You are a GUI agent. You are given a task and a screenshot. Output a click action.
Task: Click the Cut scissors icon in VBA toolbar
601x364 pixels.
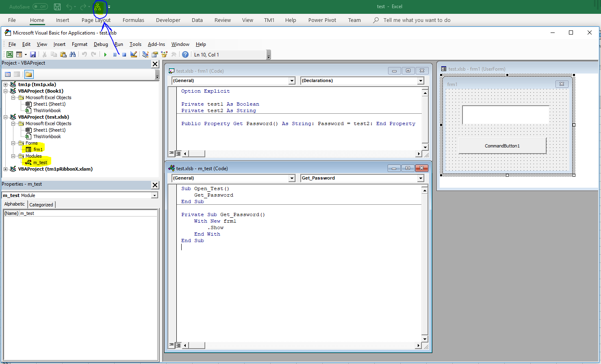coord(44,54)
